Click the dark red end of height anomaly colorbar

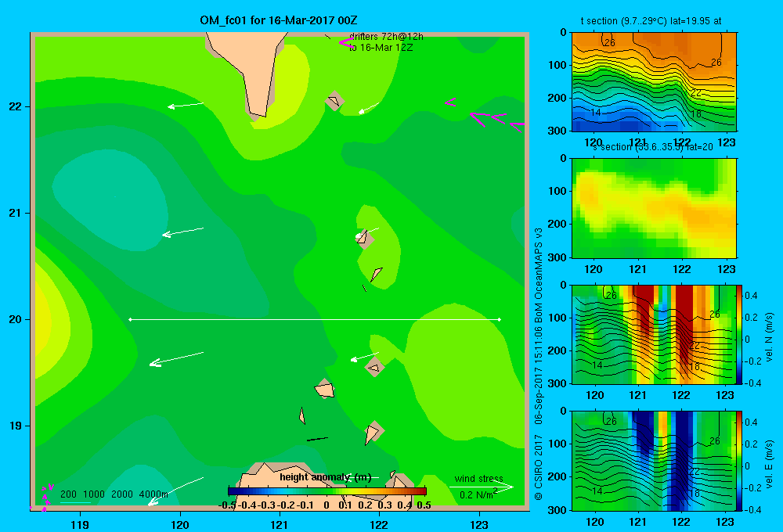point(421,491)
